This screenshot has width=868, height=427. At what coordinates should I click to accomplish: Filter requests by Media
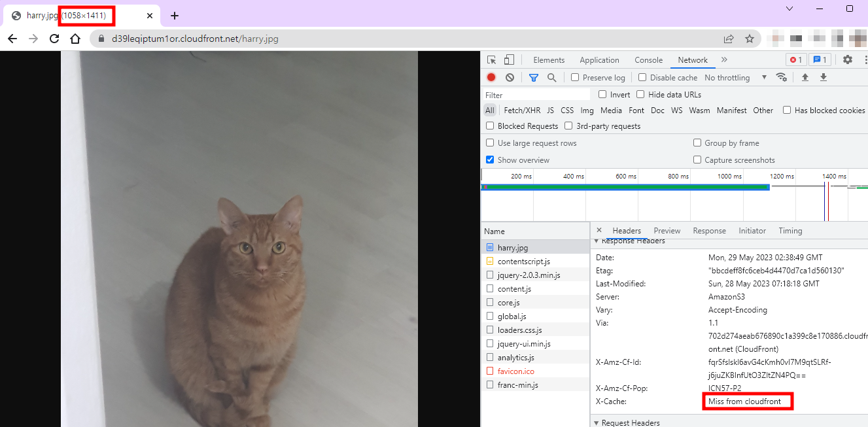click(611, 110)
